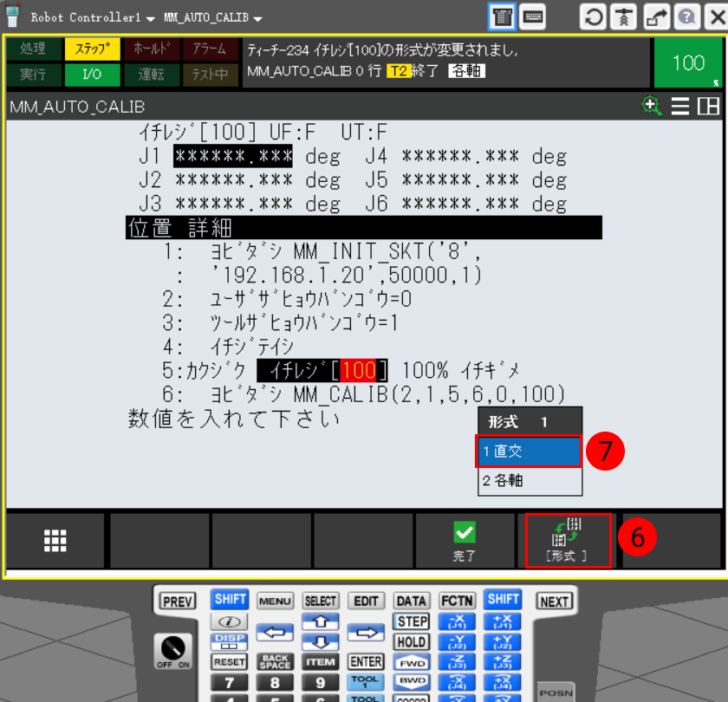728x702 pixels.
Task: Click the right arrow cursor key
Action: pyautogui.click(x=367, y=633)
